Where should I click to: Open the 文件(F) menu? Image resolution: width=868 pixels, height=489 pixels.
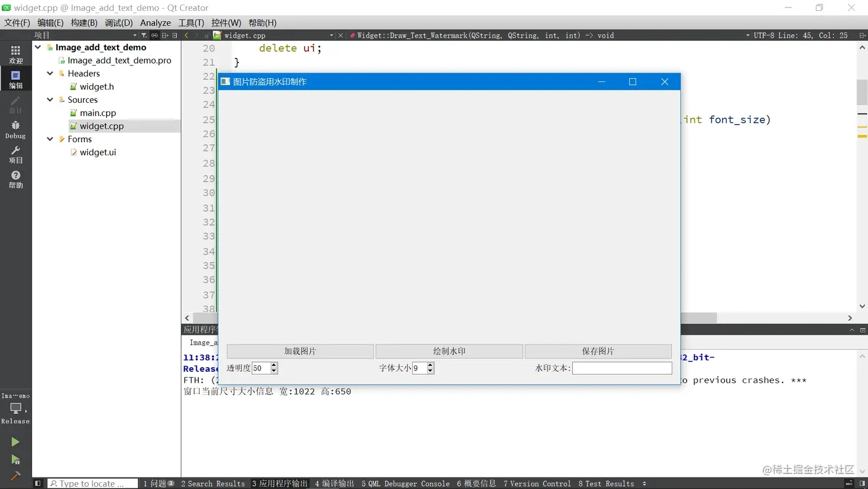17,22
